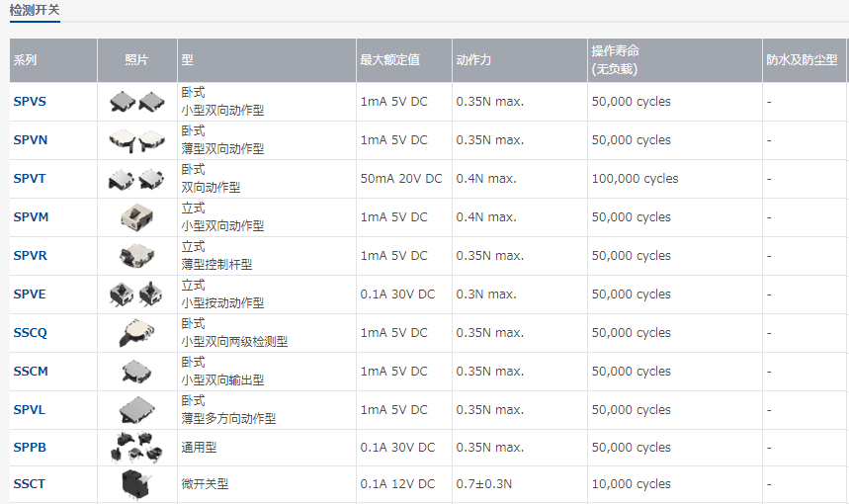Open the SSCQ series link
849x504 pixels.
[31, 333]
